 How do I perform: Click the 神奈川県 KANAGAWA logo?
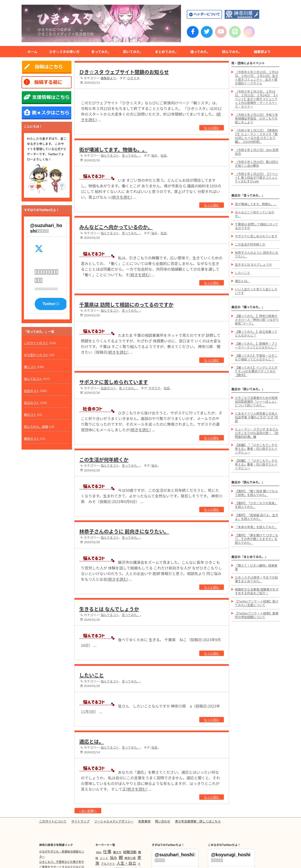click(242, 14)
